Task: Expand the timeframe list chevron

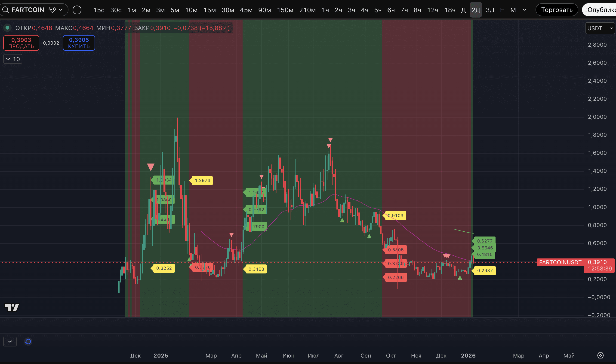Action: [x=524, y=10]
